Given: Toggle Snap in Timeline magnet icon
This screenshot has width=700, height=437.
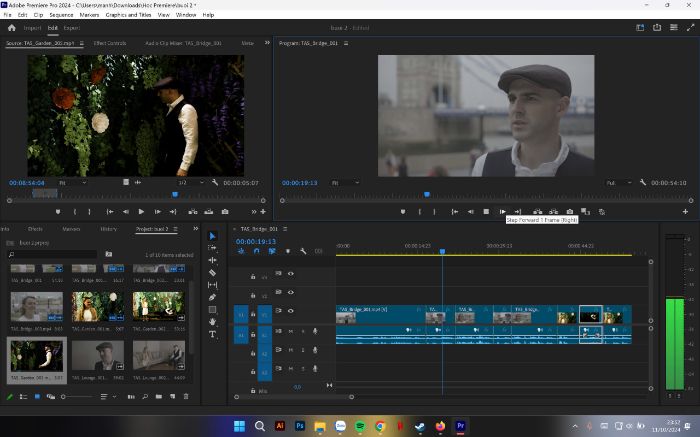Looking at the screenshot, I should [x=256, y=251].
